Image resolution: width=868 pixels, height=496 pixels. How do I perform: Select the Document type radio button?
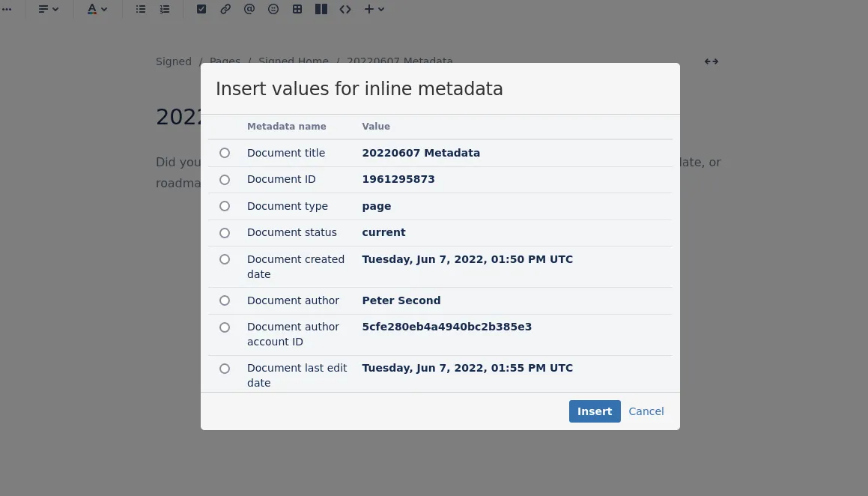click(224, 206)
